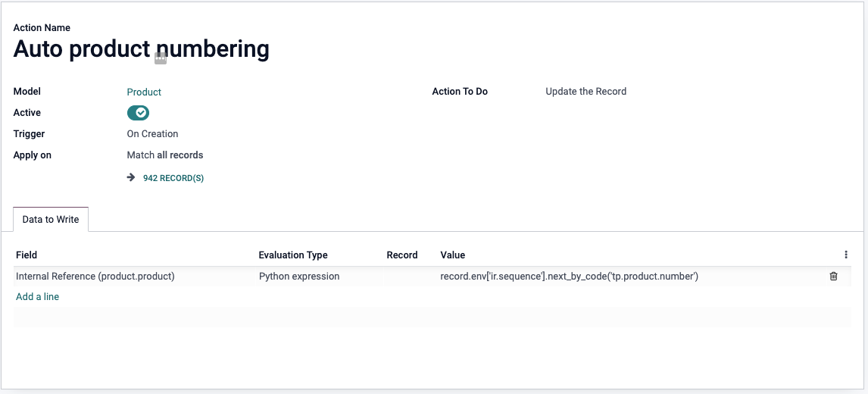The width and height of the screenshot is (868, 394).
Task: Click the arrow icon beside 942 RECORD(S)
Action: click(x=131, y=177)
